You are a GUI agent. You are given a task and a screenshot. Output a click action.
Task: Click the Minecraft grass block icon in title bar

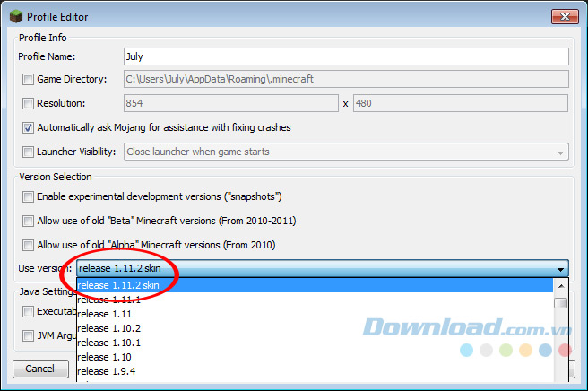pyautogui.click(x=16, y=16)
